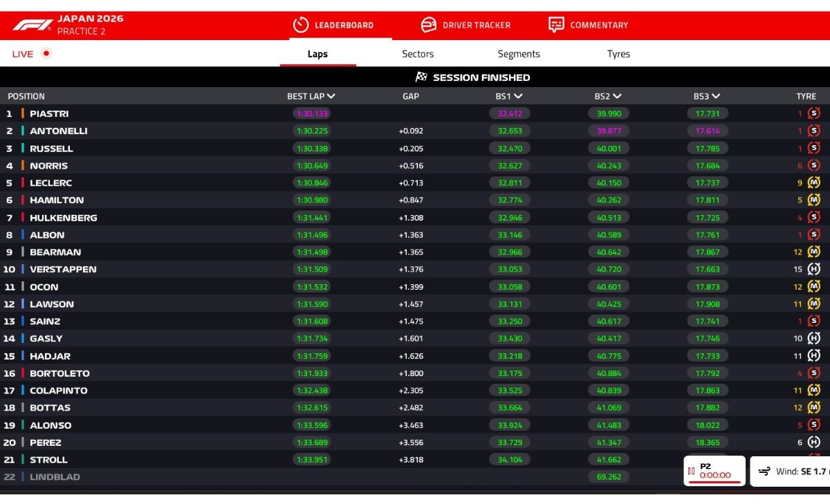
Task: Open Driver Tracker via its helmet icon
Action: tap(429, 24)
